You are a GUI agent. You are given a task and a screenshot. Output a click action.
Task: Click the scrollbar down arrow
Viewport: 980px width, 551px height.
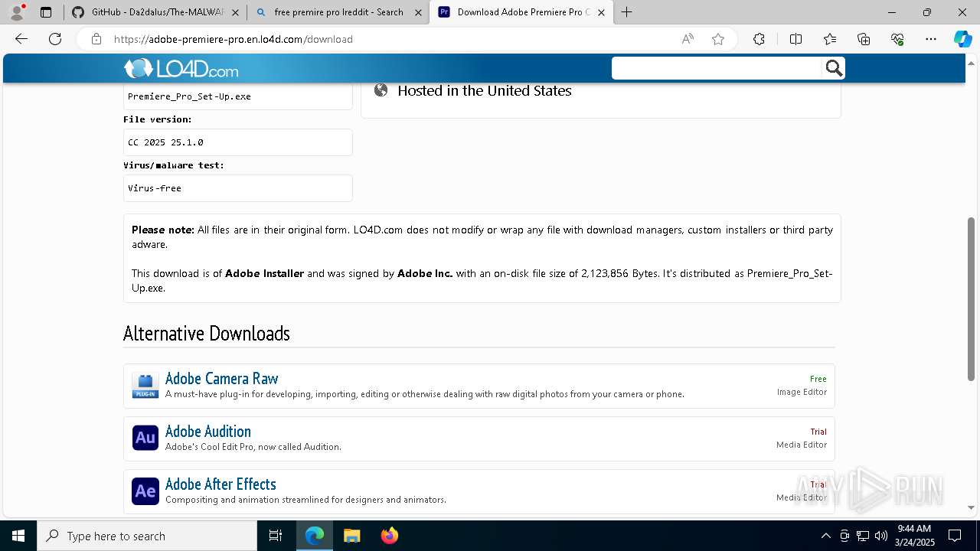[x=972, y=507]
